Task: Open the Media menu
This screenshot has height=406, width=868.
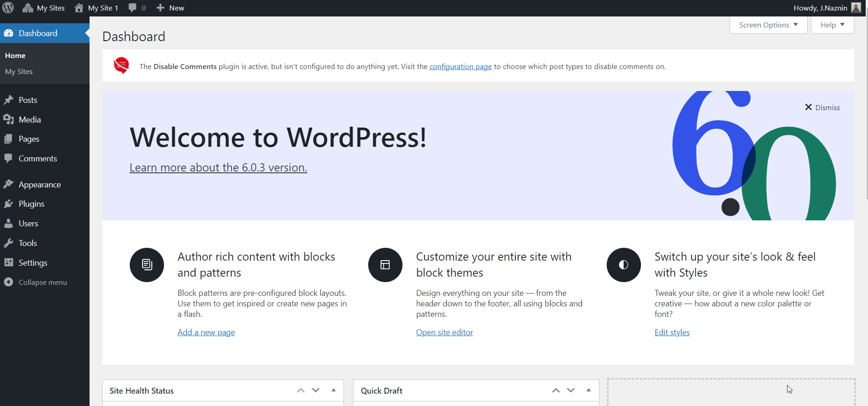Action: (x=45, y=119)
